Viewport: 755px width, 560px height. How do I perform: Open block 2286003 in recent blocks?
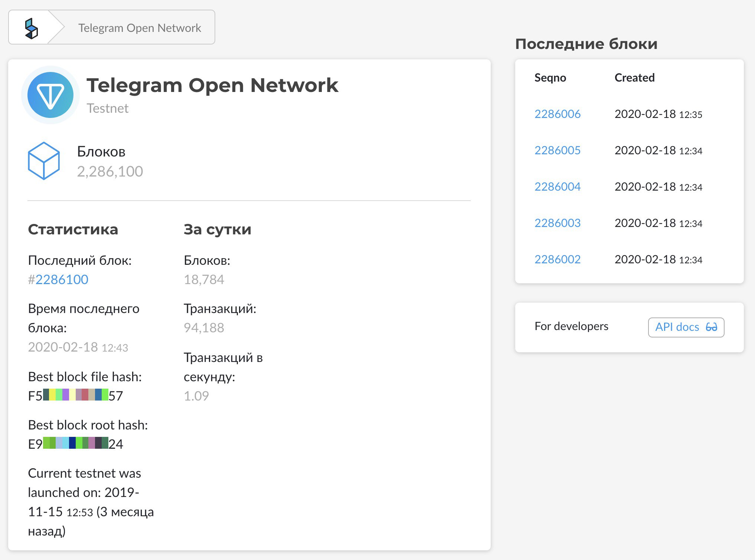557,223
